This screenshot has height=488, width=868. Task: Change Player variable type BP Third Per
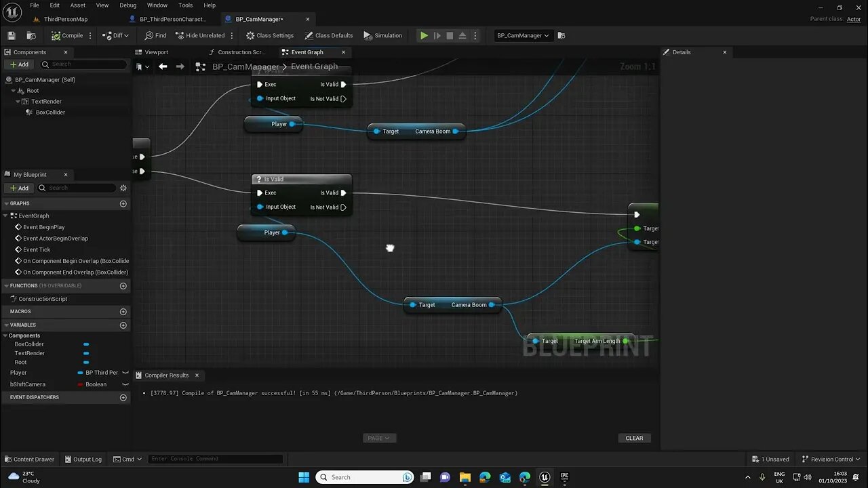(98, 373)
